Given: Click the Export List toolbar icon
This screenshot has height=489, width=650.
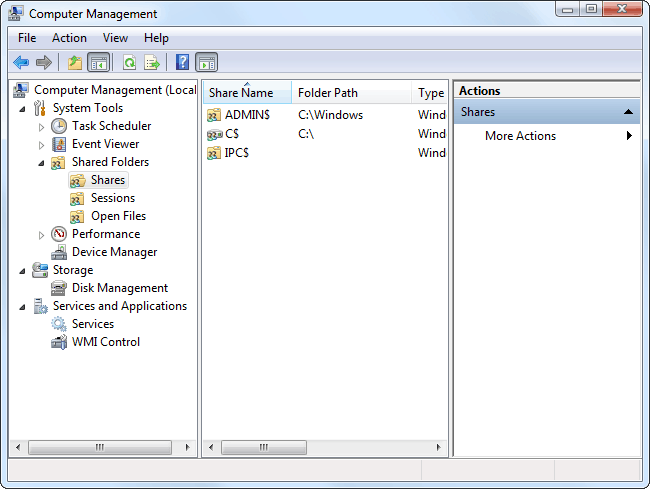Looking at the screenshot, I should tap(152, 63).
